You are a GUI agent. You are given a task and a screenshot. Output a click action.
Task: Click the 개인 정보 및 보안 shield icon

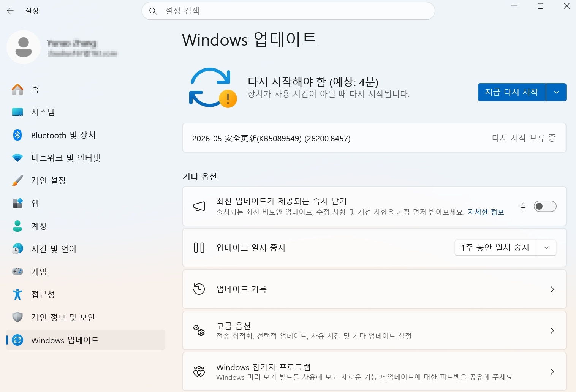click(x=17, y=317)
